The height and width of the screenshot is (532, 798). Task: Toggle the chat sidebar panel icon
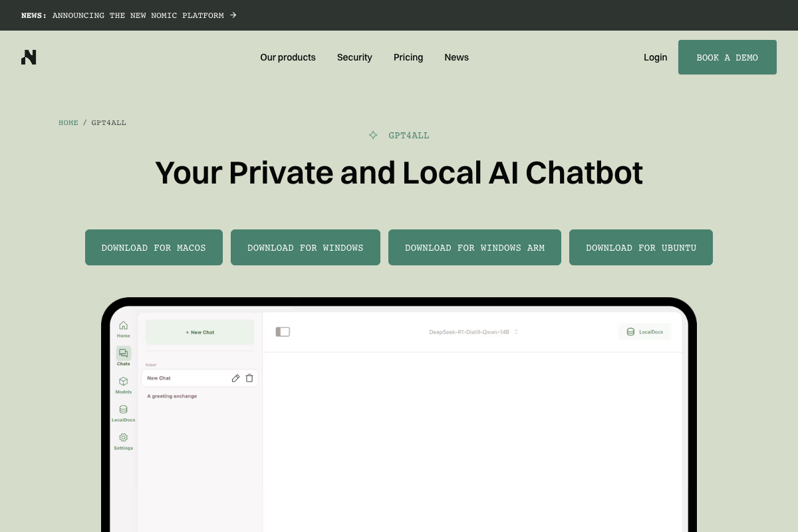[283, 332]
